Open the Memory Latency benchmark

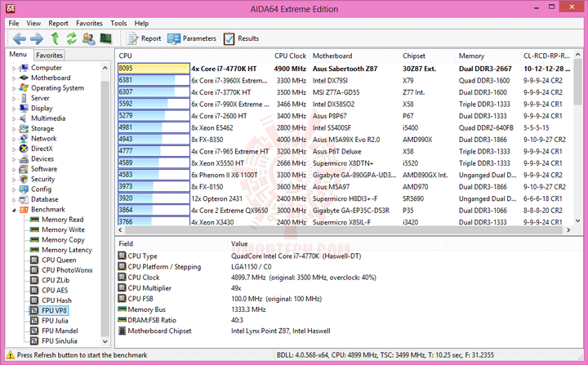(x=67, y=250)
